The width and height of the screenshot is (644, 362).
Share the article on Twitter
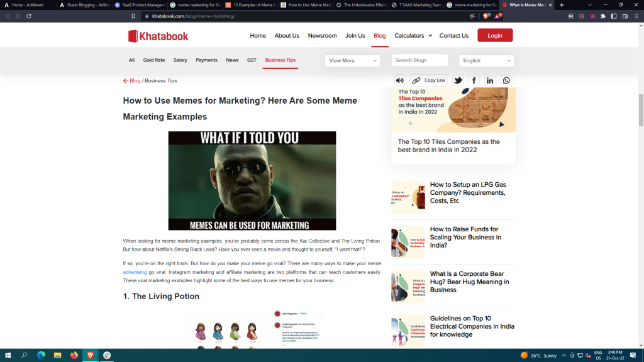[x=458, y=80]
